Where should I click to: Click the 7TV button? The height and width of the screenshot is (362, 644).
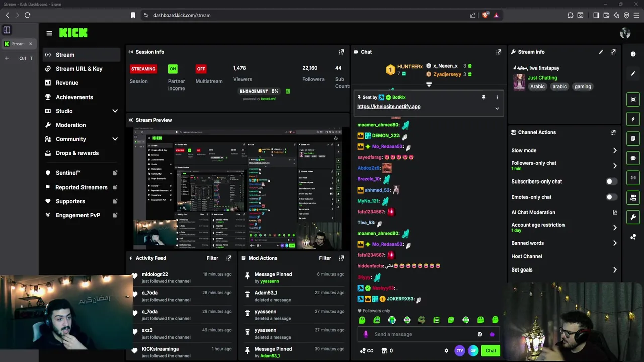coord(459,351)
